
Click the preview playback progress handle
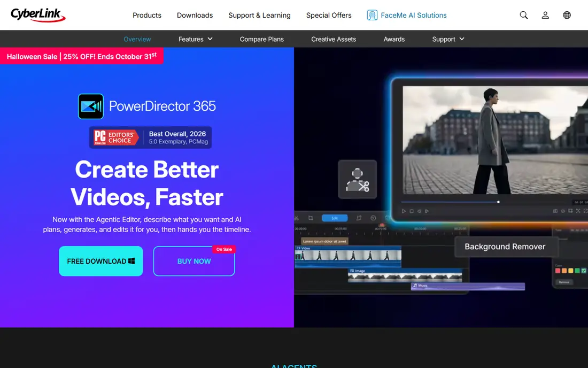(x=498, y=202)
